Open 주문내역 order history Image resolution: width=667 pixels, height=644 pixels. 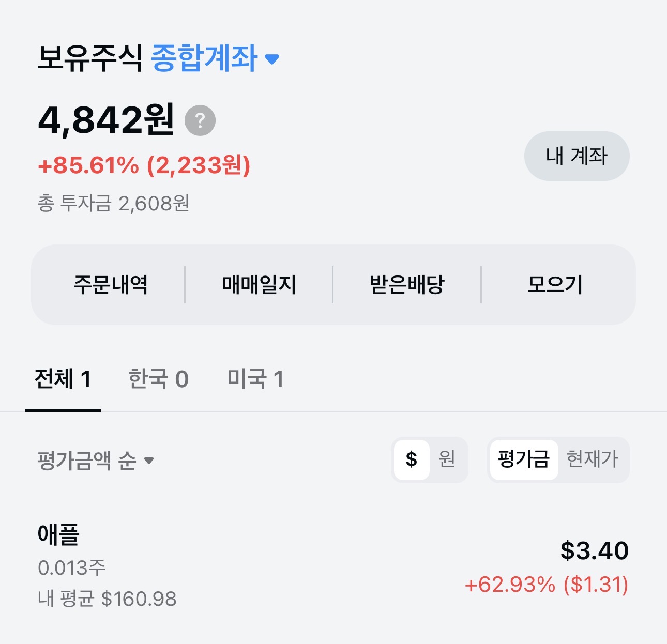pyautogui.click(x=111, y=285)
